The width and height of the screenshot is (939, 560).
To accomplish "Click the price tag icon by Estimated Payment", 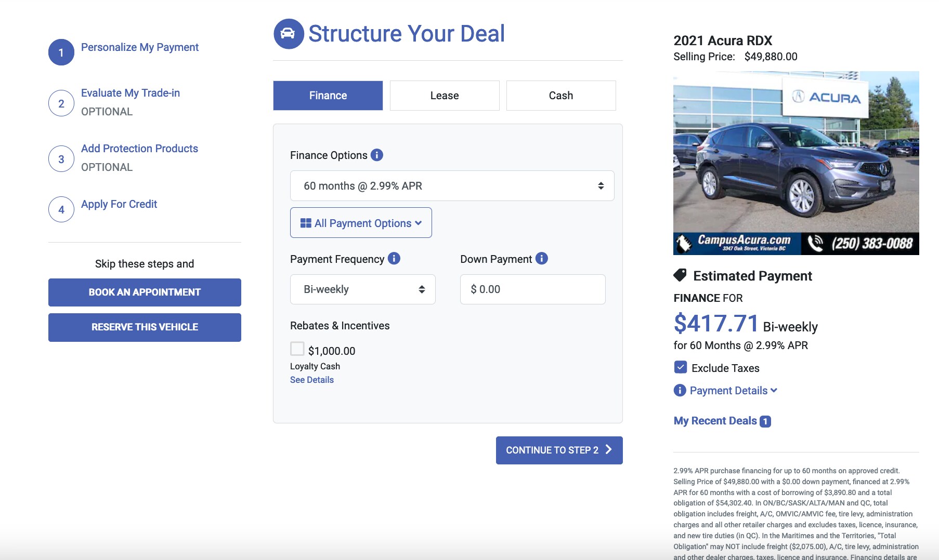I will pos(680,275).
